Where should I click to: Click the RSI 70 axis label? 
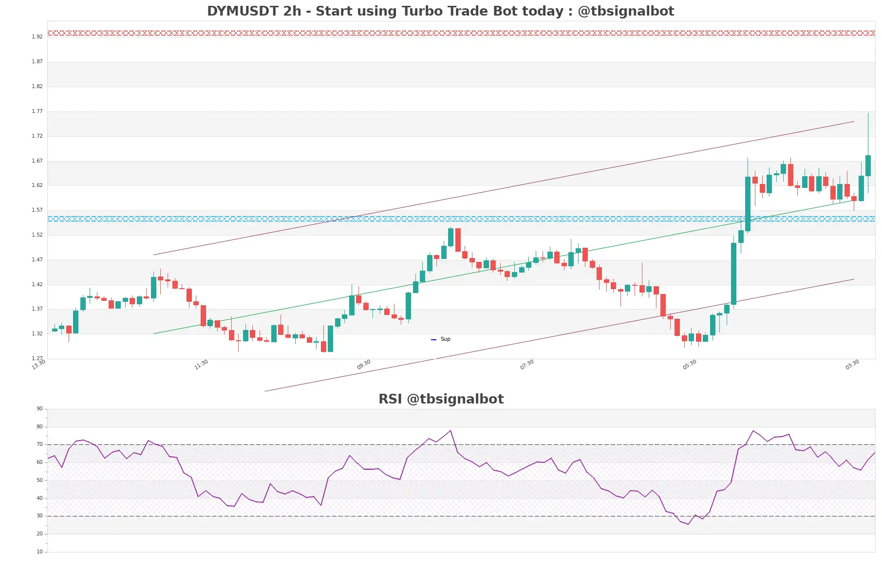pyautogui.click(x=39, y=444)
